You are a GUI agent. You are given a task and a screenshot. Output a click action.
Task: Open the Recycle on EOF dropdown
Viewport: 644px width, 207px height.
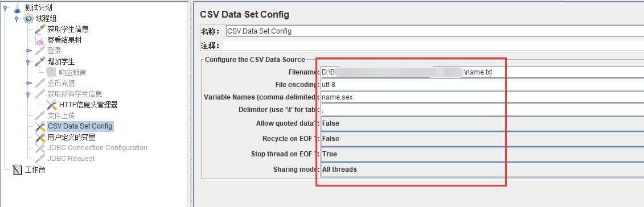point(482,139)
